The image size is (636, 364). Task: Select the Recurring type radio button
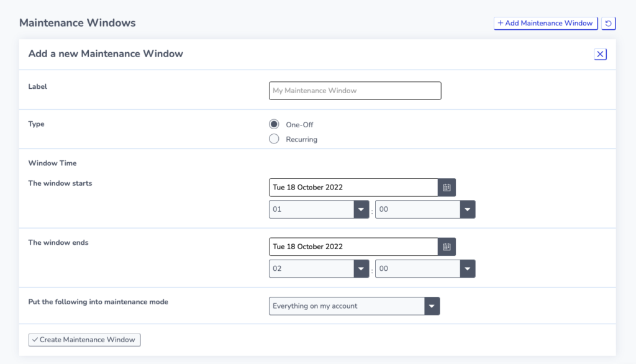coord(274,139)
